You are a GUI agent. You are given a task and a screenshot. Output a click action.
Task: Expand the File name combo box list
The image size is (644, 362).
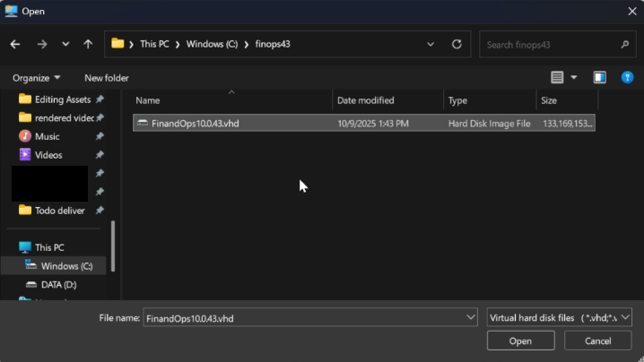click(x=471, y=317)
